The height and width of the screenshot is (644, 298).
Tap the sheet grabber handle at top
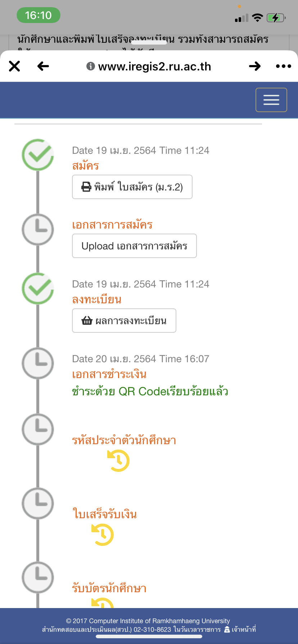(149, 42)
